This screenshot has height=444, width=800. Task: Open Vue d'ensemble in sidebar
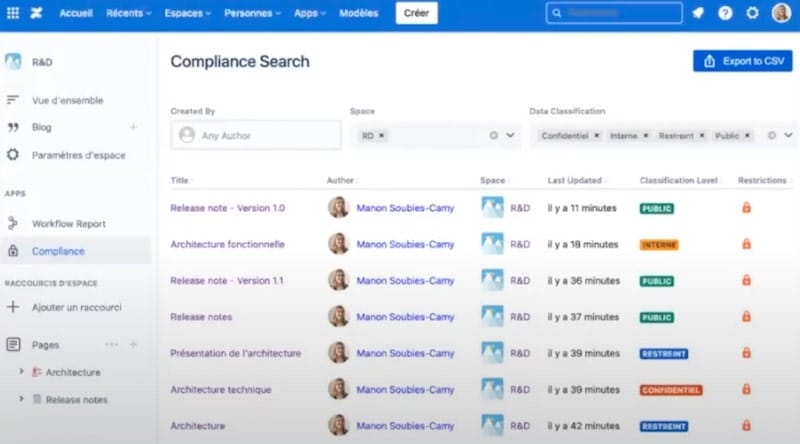pos(67,101)
